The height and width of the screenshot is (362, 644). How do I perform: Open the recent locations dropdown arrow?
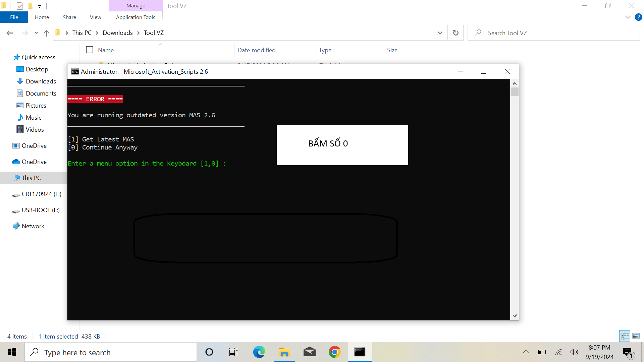[36, 33]
